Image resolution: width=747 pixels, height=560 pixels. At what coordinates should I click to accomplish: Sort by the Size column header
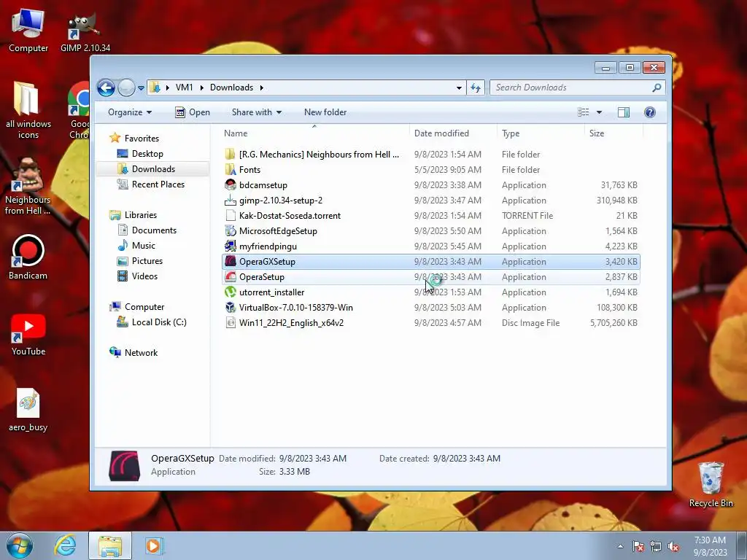pos(614,133)
